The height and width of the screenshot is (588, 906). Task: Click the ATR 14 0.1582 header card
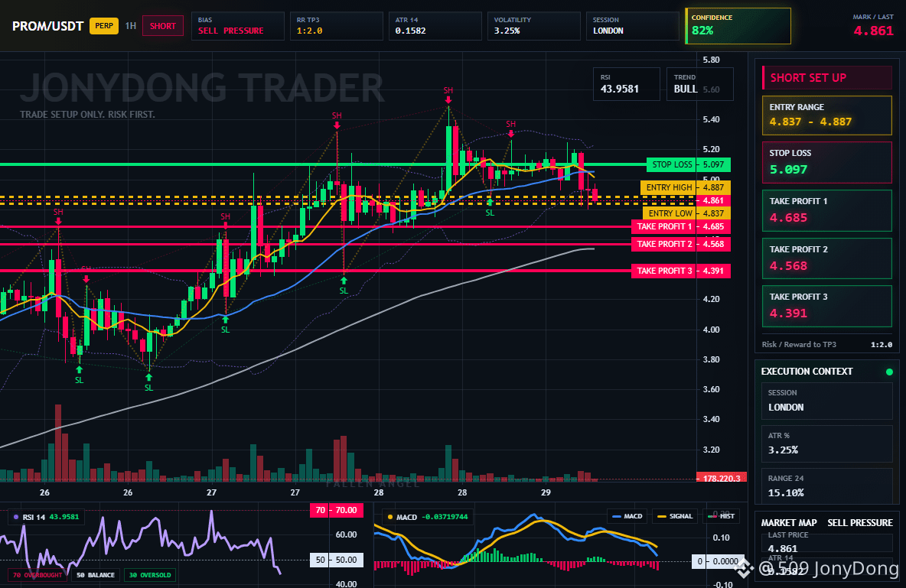435,26
